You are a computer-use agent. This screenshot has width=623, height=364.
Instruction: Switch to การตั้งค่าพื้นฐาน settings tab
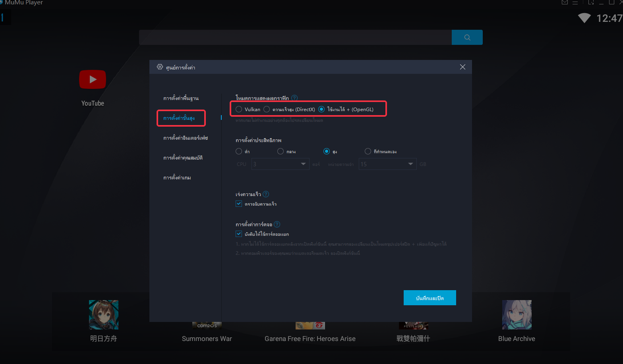181,98
